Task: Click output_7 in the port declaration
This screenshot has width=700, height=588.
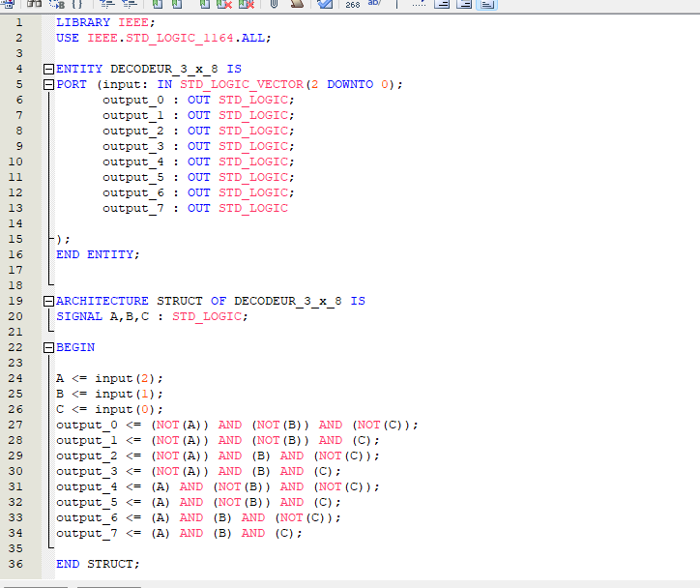Action: pyautogui.click(x=133, y=209)
